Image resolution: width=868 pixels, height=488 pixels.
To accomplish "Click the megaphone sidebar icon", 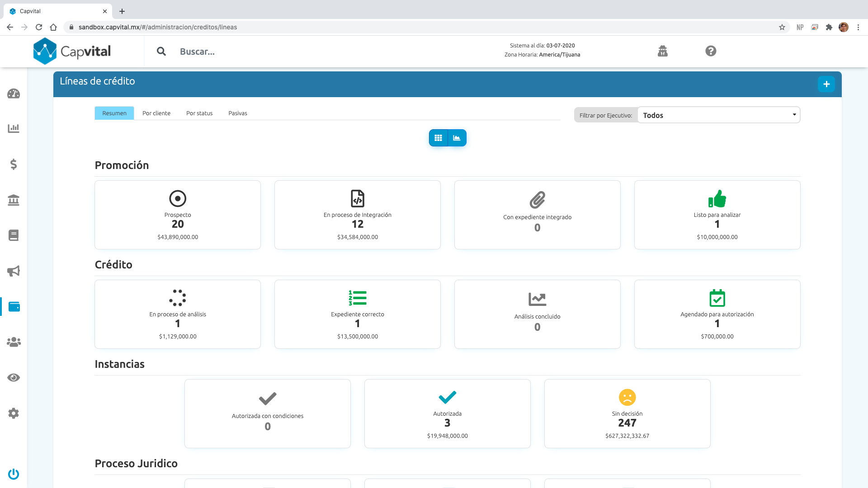I will tap(14, 271).
